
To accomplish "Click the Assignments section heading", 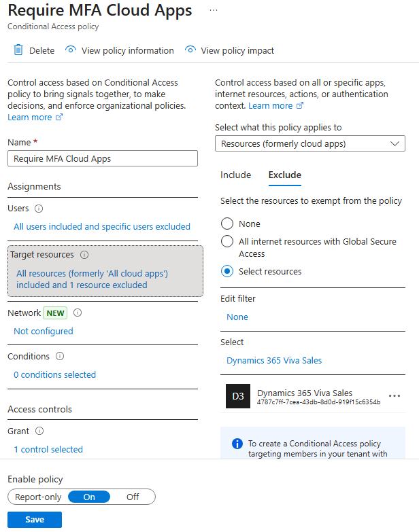I will point(34,186).
